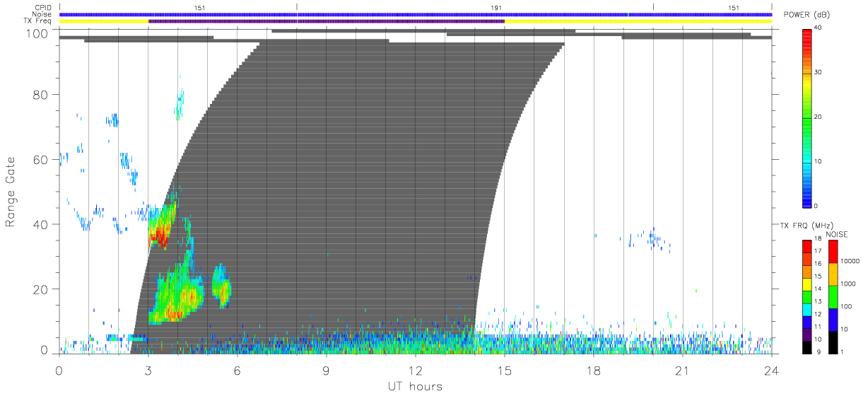Click the 12 tick on UT hours axis
Image resolution: width=868 pixels, height=401 pixels.
click(x=415, y=369)
